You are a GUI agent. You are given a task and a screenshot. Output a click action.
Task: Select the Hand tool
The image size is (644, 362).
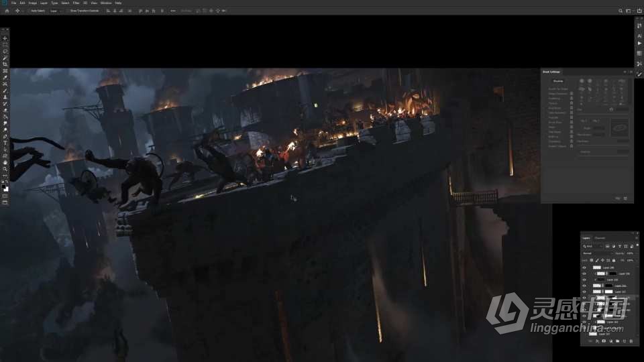pos(5,162)
